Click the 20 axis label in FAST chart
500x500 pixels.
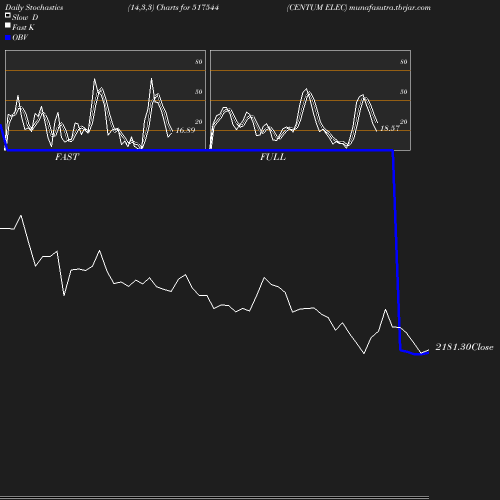[199, 122]
